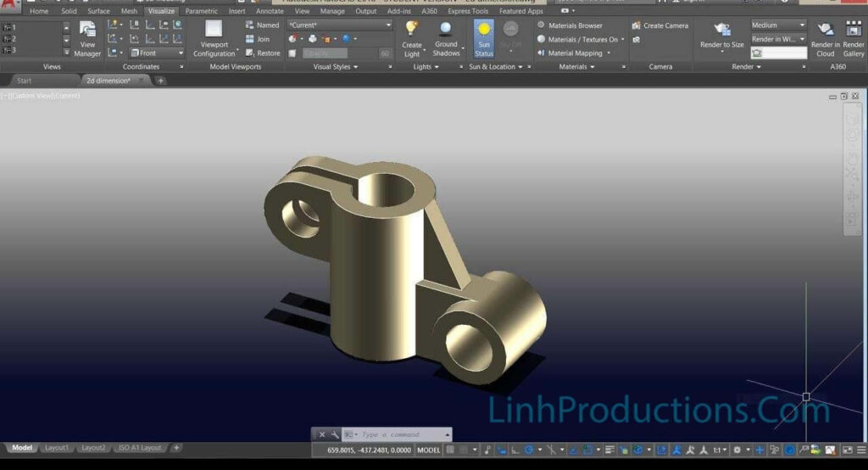Screen dimensions: 868x470
Task: Expand the *Current* visual style dropdown
Action: coord(339,25)
